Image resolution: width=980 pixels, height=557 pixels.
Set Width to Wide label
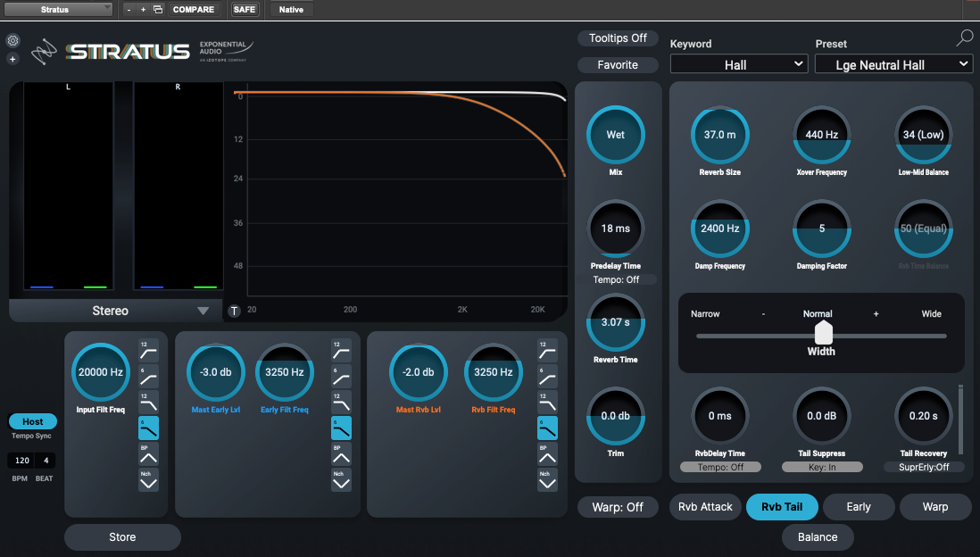tap(931, 314)
